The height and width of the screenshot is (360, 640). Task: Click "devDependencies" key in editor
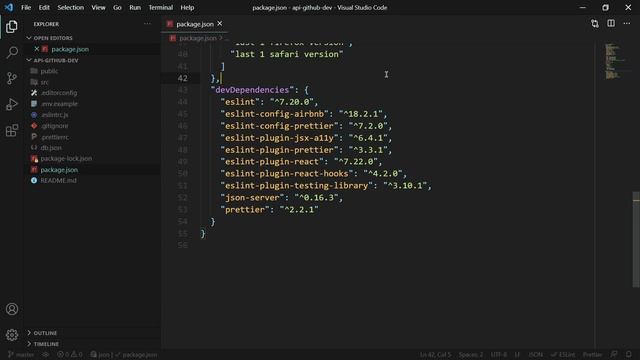coord(252,90)
